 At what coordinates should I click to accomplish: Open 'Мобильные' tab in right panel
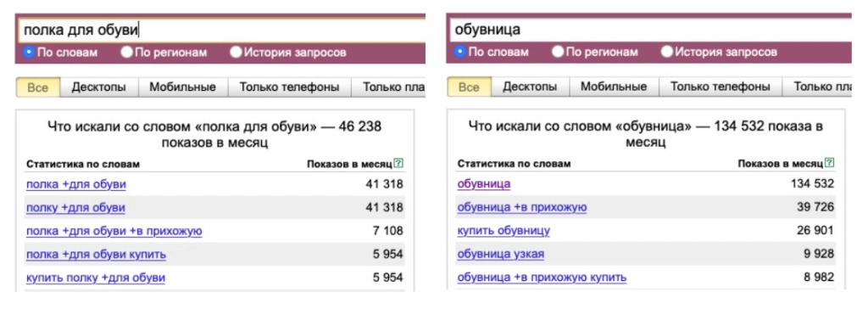pyautogui.click(x=614, y=87)
